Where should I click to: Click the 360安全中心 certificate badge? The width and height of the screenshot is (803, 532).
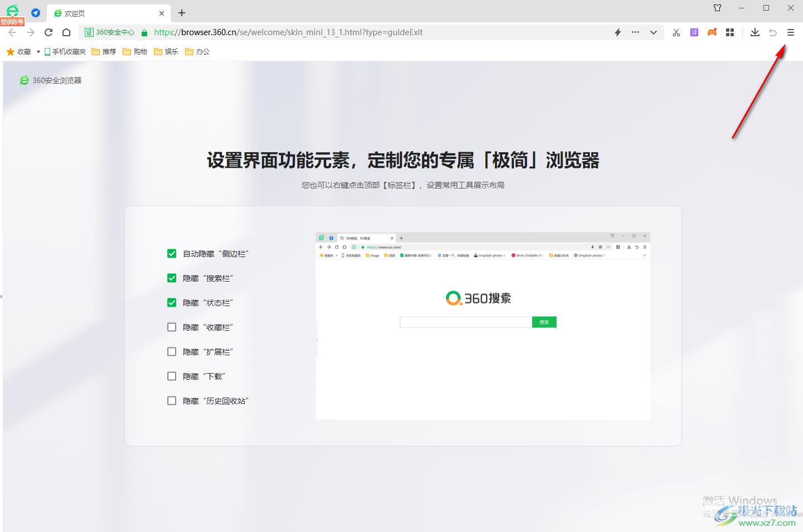[x=109, y=32]
